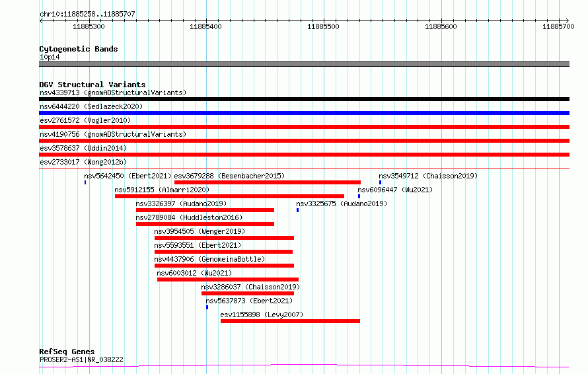Open nsv3286037 (Chaisson2019) label
The image size is (588, 374).
click(x=250, y=287)
